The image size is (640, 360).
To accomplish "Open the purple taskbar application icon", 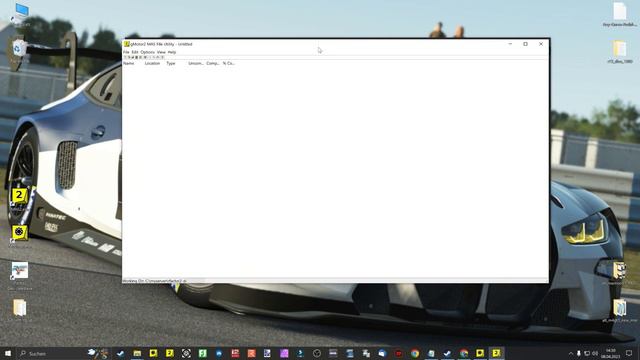I will [x=284, y=353].
